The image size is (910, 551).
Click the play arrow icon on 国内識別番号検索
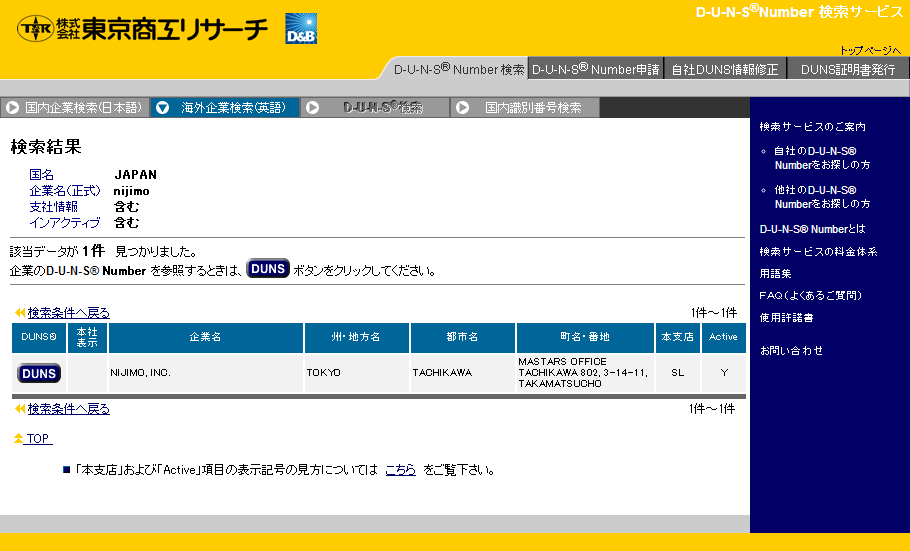point(463,107)
